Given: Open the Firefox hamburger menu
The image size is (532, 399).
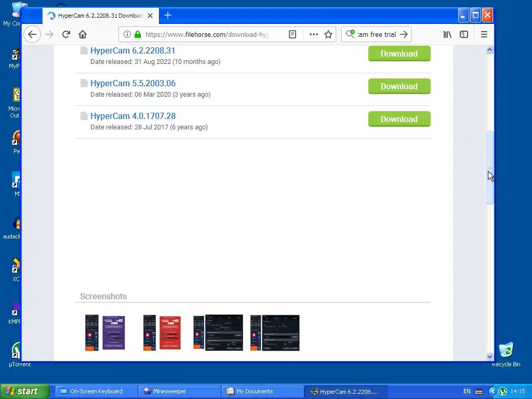Looking at the screenshot, I should pos(484,34).
